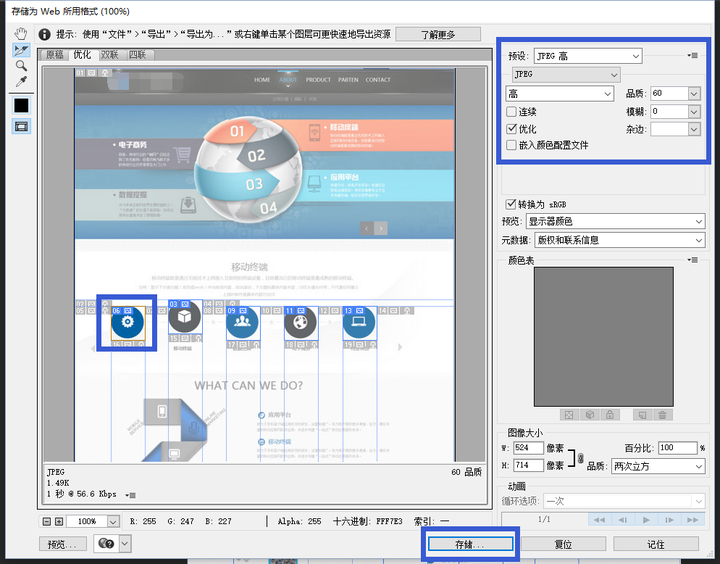Click the zoom in plus icon
Screen dimensions: 720x564
[x=59, y=521]
